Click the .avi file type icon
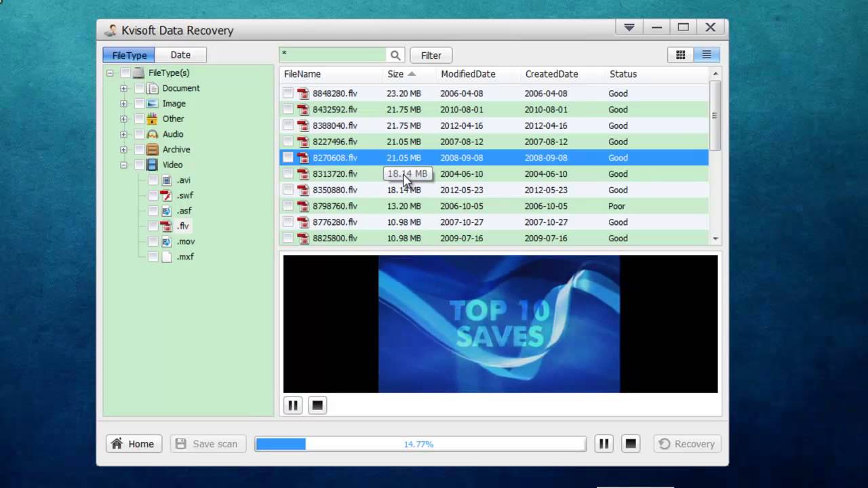Screen dimensions: 868x488 coord(167,180)
